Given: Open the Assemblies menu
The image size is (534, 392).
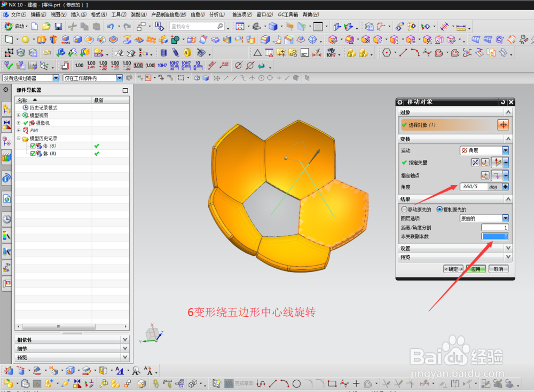Looking at the screenshot, I should (139, 14).
